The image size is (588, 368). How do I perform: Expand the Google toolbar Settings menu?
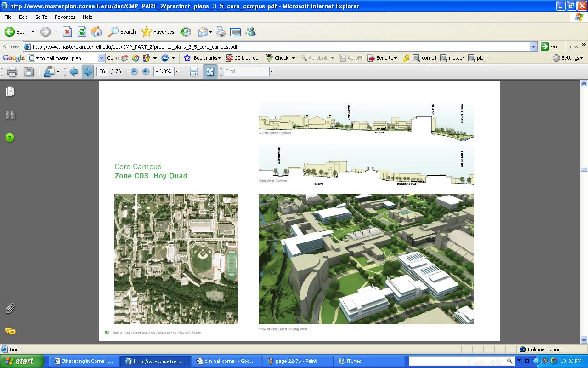568,58
